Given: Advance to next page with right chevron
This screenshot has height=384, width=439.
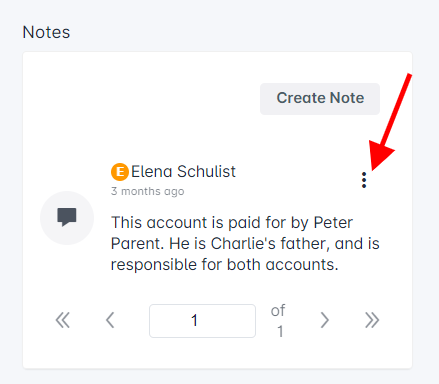Looking at the screenshot, I should [x=325, y=320].
